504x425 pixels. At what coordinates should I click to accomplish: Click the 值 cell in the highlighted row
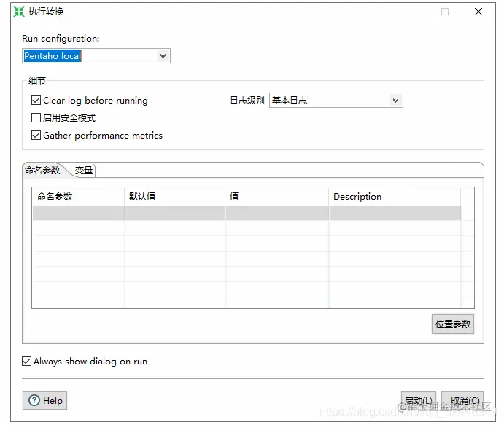click(x=277, y=213)
